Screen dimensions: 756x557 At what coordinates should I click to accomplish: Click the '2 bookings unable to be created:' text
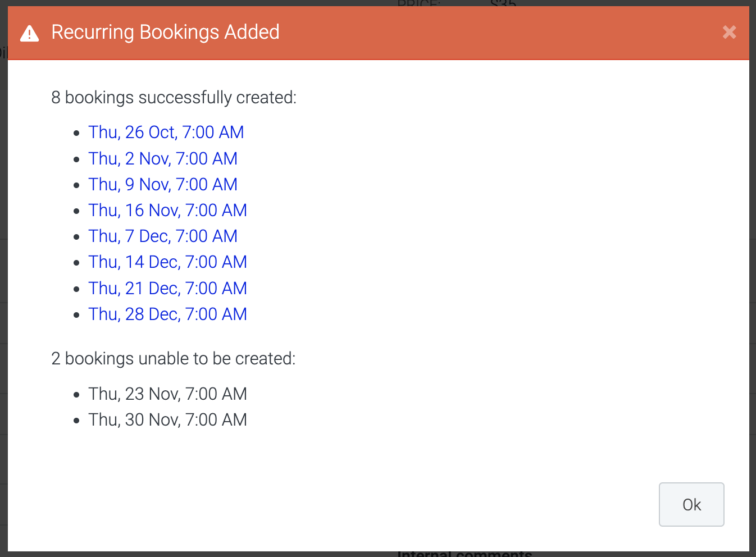tap(173, 359)
